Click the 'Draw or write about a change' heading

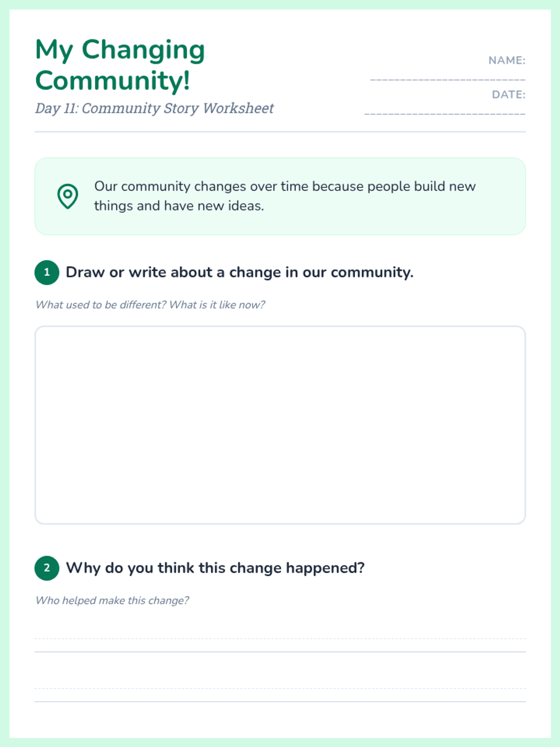coord(239,272)
